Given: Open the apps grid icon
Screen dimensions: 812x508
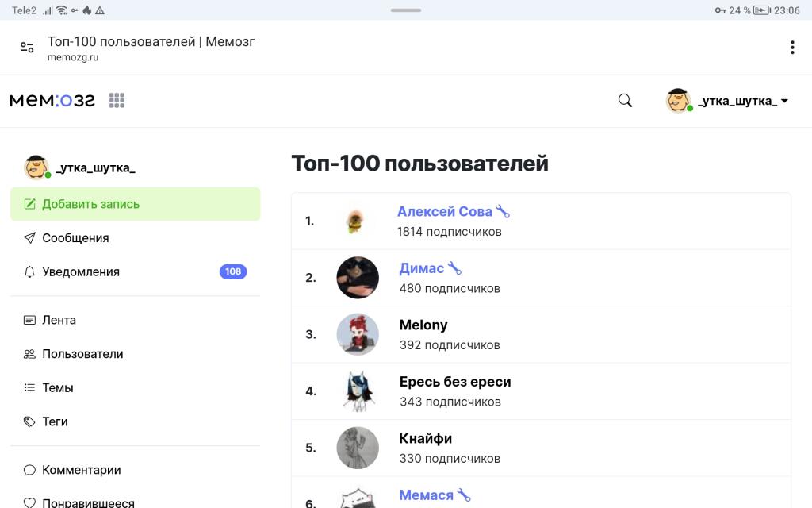Looking at the screenshot, I should 117,100.
